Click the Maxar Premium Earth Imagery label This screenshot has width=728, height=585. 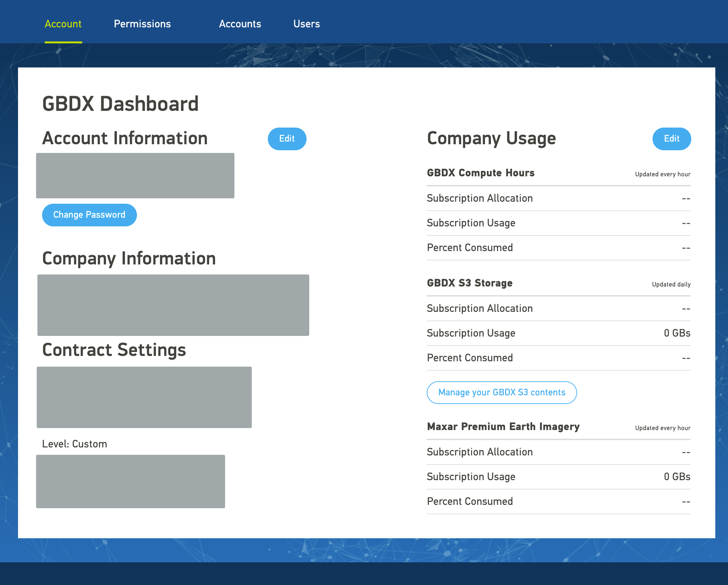(x=503, y=427)
